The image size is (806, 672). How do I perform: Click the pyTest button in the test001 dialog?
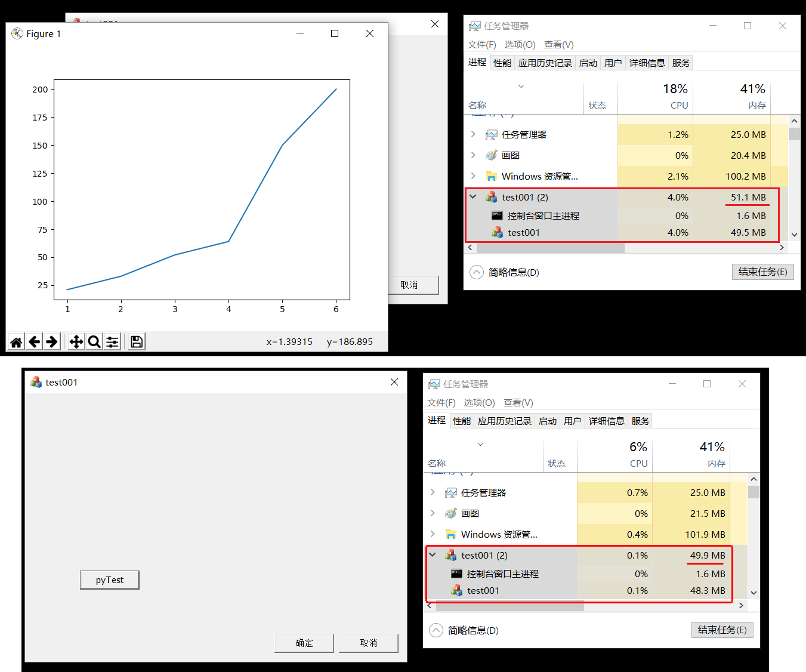click(110, 580)
